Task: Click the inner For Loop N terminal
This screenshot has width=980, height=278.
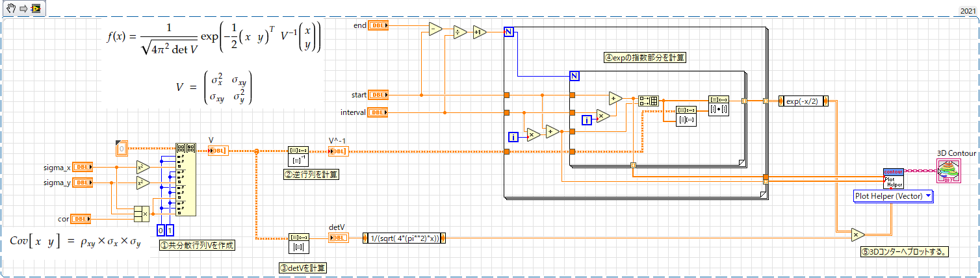Action: (574, 76)
